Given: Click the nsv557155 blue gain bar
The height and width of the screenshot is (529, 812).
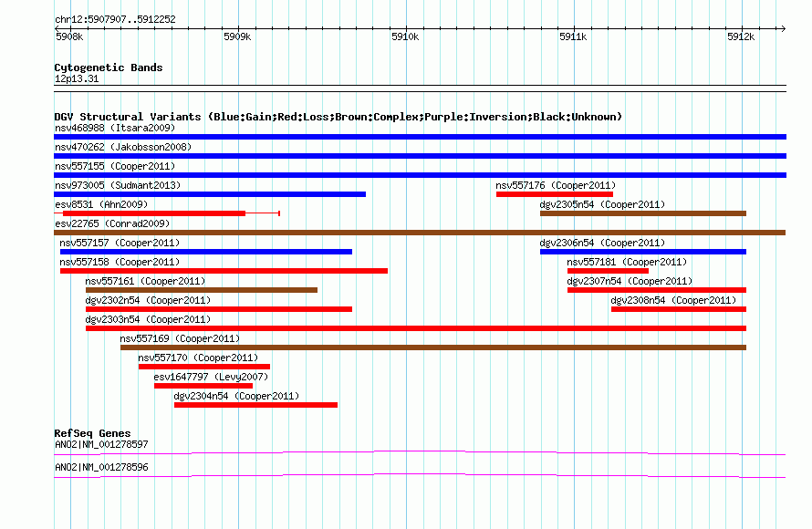Looking at the screenshot, I should (420, 175).
